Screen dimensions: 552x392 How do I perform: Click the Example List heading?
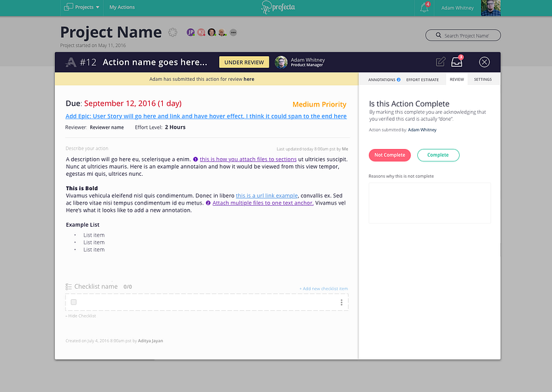[x=82, y=225]
